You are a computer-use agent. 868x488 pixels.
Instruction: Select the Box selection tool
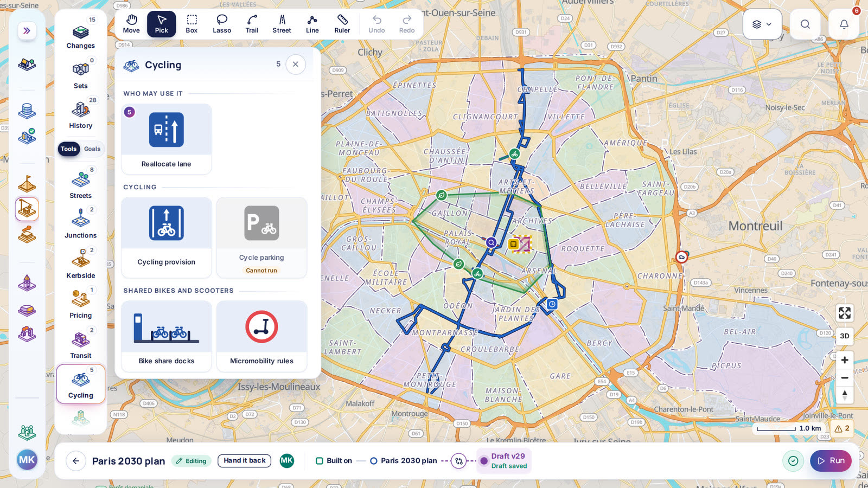pyautogui.click(x=192, y=24)
